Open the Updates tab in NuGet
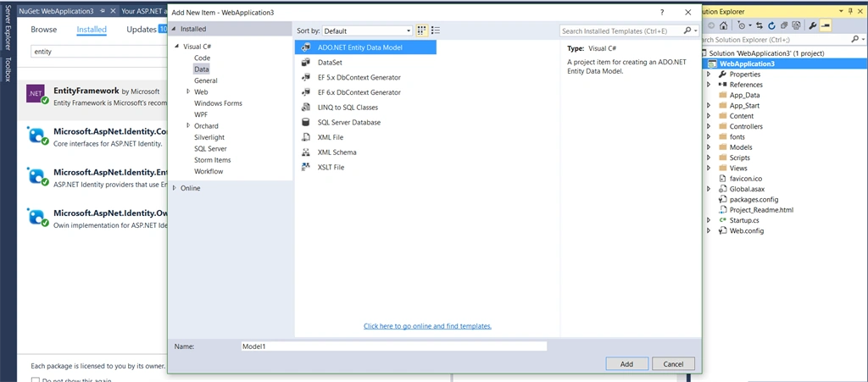Viewport: 868px width, 382px height. tap(142, 30)
